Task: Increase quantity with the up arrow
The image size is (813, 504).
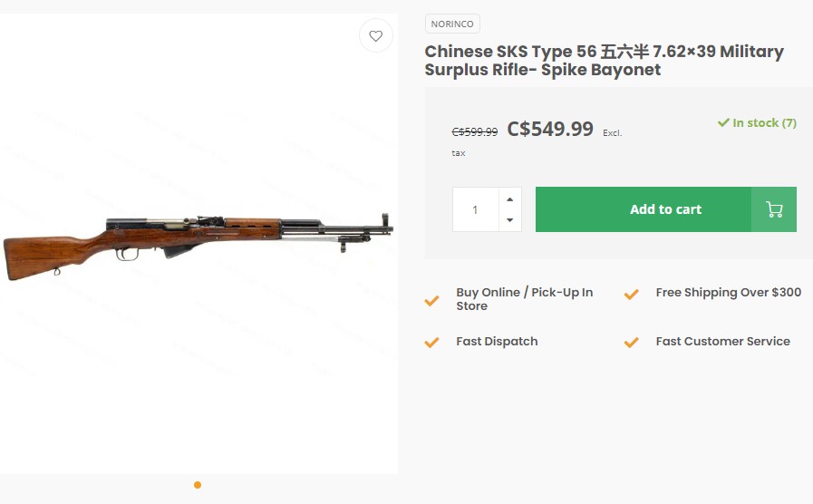Action: coord(510,199)
